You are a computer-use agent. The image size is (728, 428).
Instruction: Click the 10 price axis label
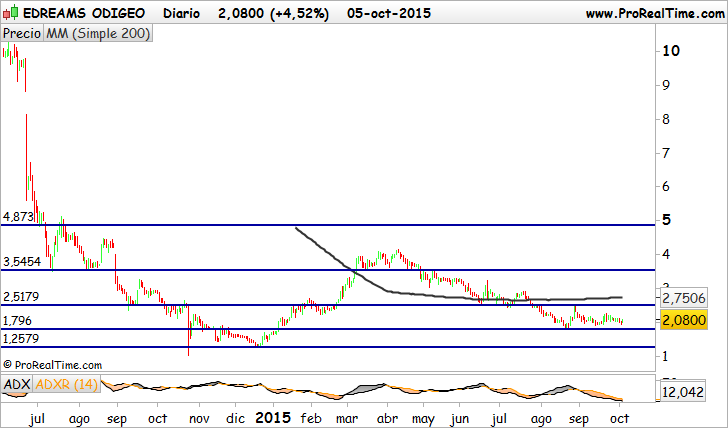671,51
